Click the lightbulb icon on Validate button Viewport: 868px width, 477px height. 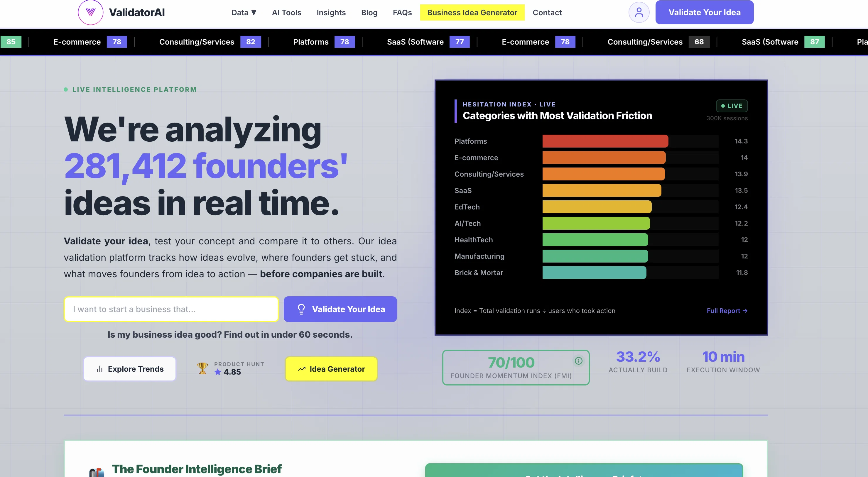301,309
